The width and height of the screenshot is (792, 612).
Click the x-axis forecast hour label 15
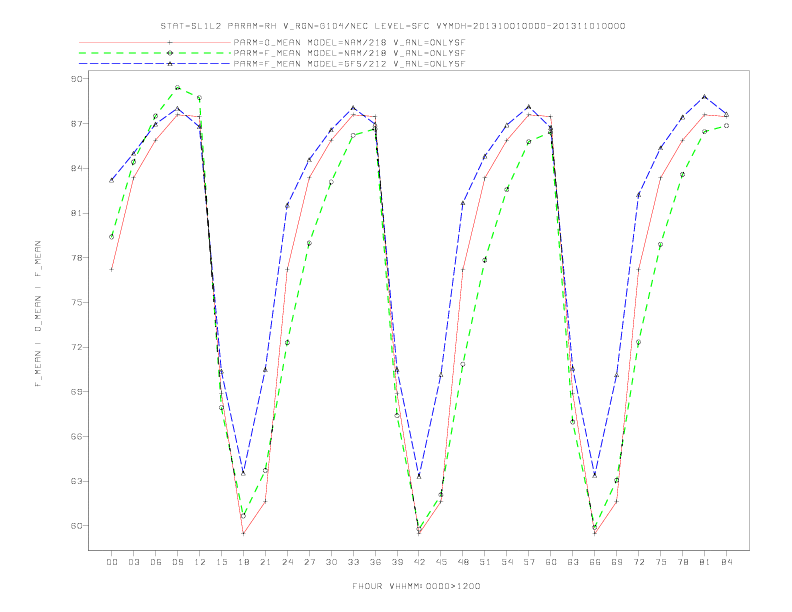222,562
